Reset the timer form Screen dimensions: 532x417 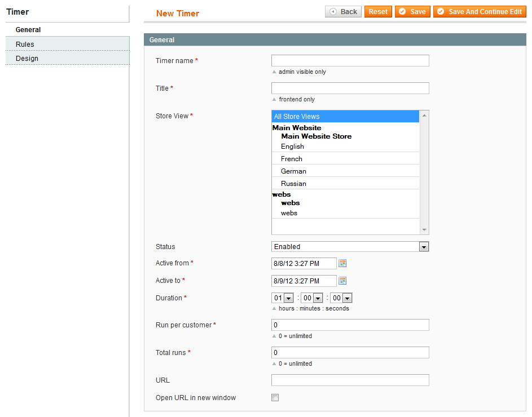click(378, 11)
